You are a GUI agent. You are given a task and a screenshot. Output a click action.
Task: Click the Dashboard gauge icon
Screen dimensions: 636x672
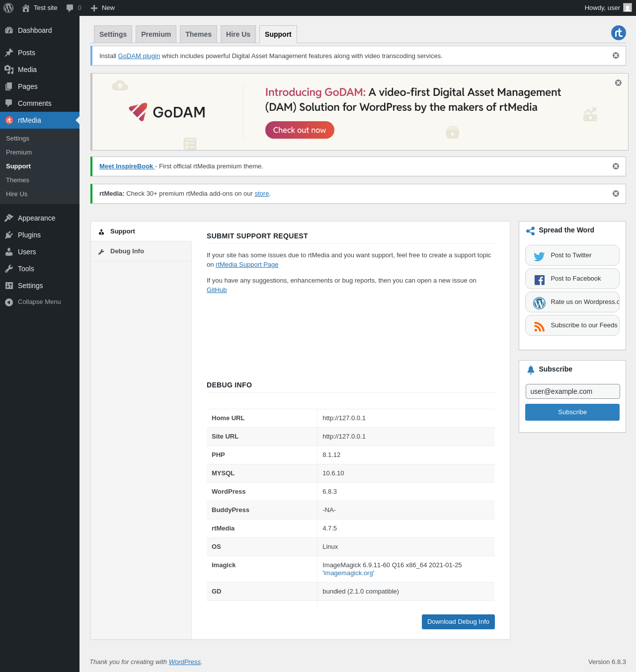point(9,30)
